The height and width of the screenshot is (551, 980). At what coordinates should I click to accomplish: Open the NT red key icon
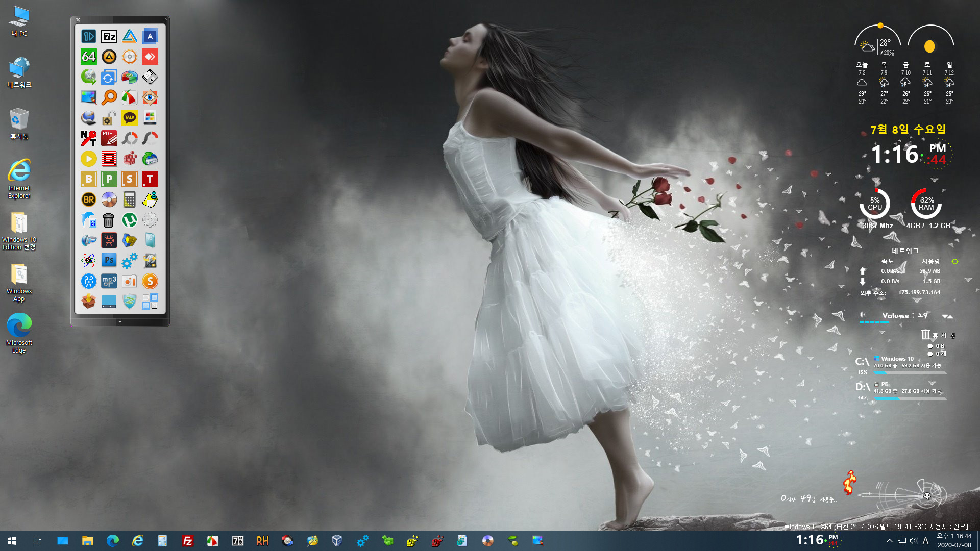pyautogui.click(x=88, y=138)
